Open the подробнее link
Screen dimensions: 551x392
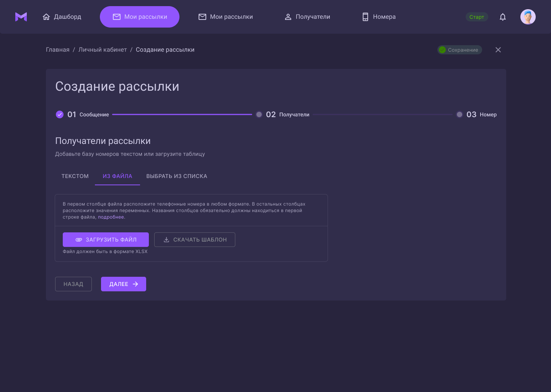[x=111, y=217]
